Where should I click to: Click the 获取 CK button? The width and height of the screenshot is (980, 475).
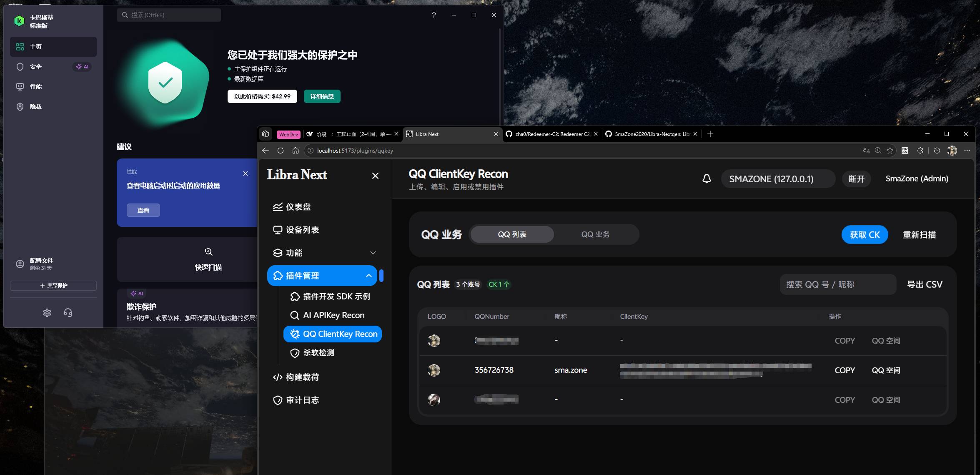coord(865,235)
